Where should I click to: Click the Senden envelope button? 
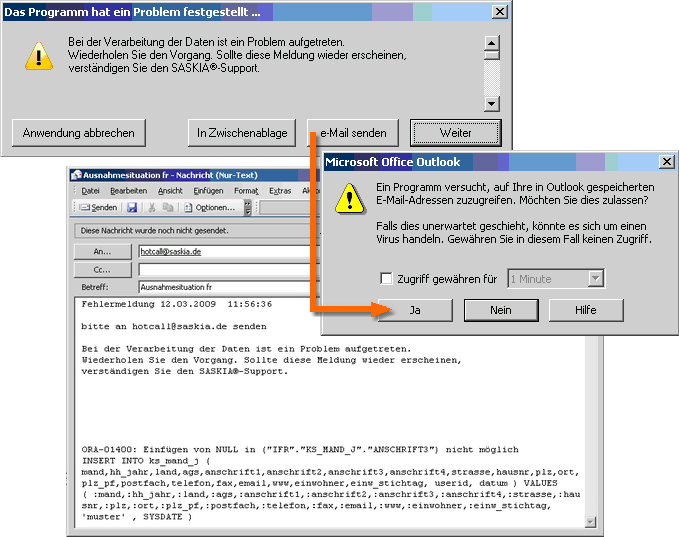pyautogui.click(x=98, y=207)
